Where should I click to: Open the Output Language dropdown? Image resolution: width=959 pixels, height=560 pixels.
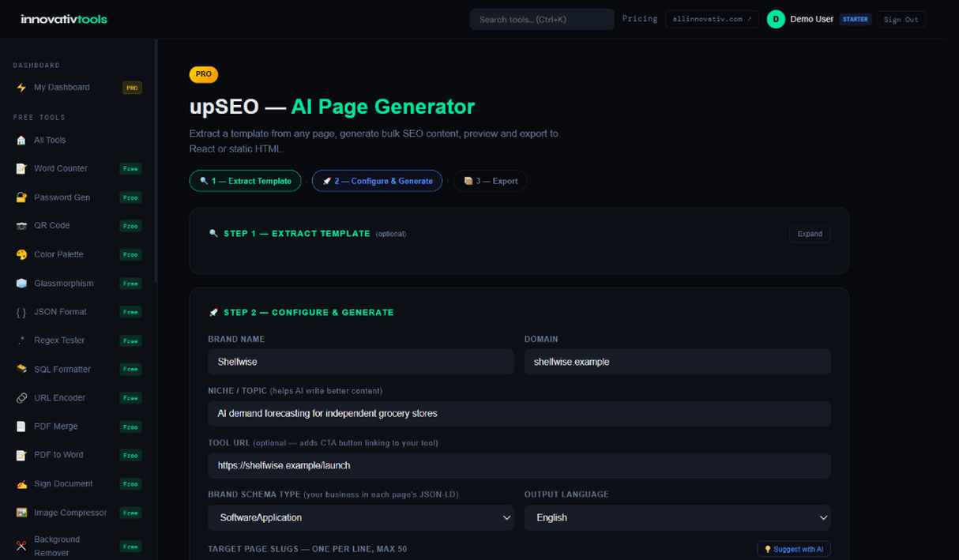pos(678,517)
